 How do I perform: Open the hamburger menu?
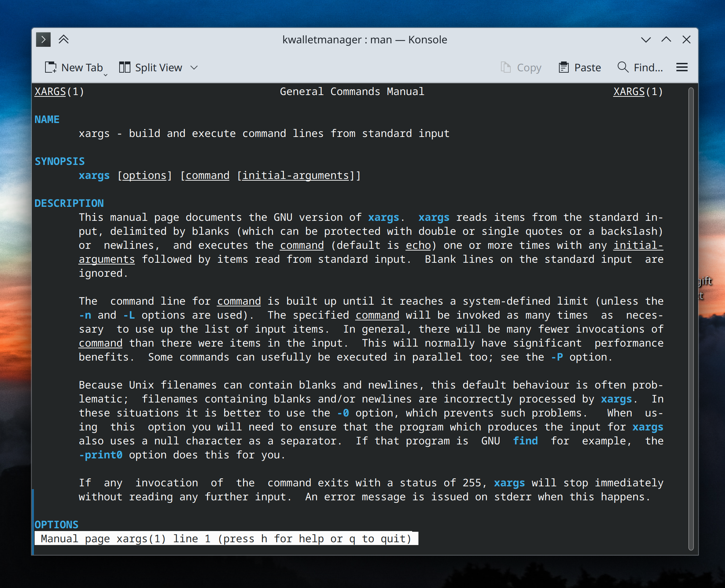tap(682, 67)
